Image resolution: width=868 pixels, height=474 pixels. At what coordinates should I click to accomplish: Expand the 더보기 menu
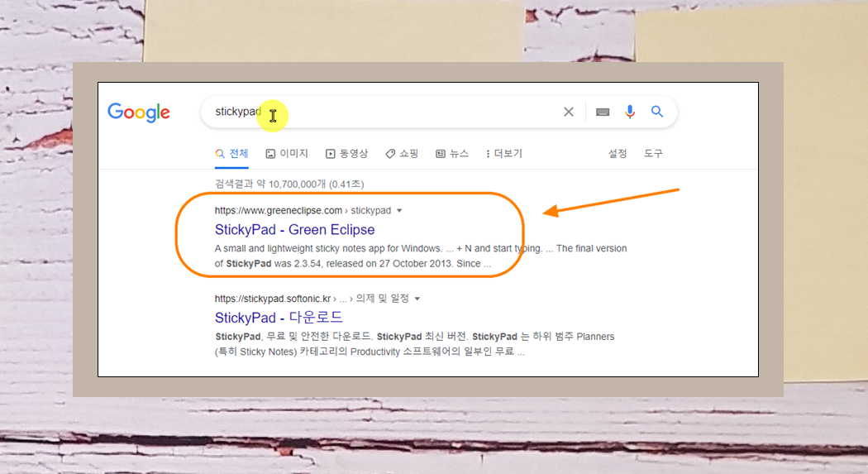(x=503, y=154)
